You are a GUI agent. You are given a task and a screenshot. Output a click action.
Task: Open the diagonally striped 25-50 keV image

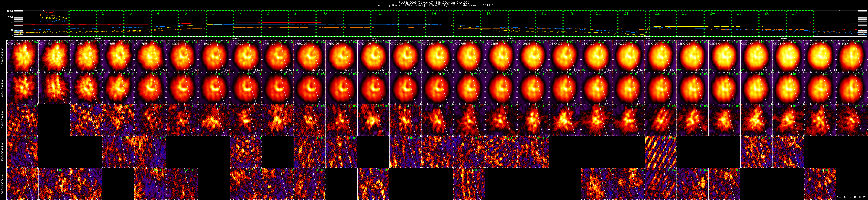click(x=660, y=152)
